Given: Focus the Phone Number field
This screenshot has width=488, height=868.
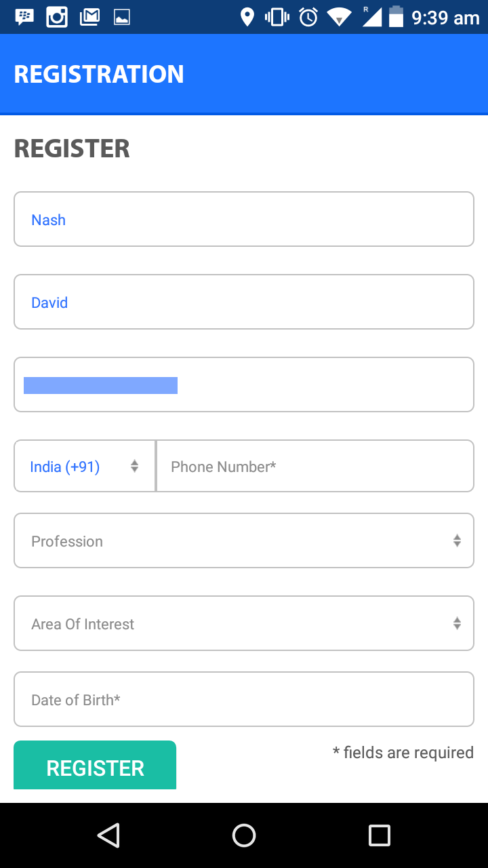Looking at the screenshot, I should click(315, 467).
